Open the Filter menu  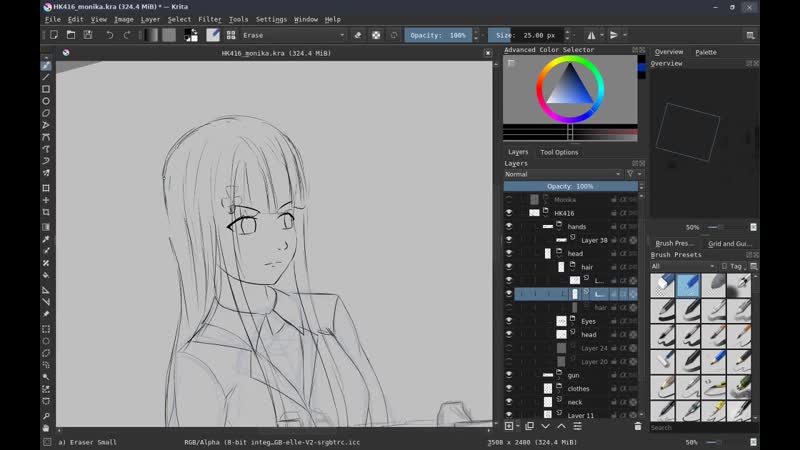pos(210,19)
